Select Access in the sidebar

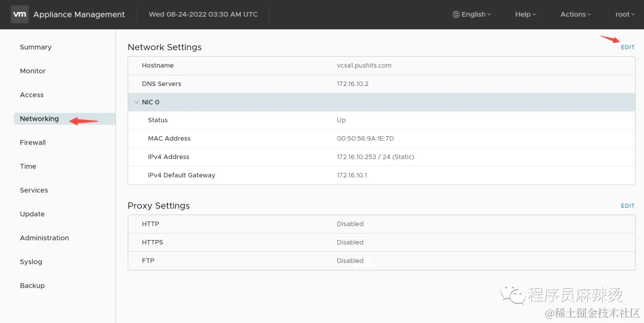pos(32,95)
